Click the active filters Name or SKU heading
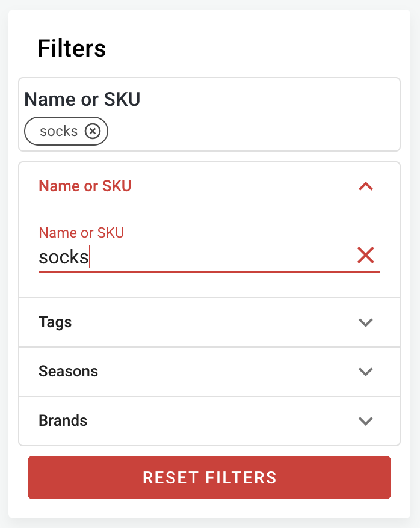 pyautogui.click(x=82, y=99)
